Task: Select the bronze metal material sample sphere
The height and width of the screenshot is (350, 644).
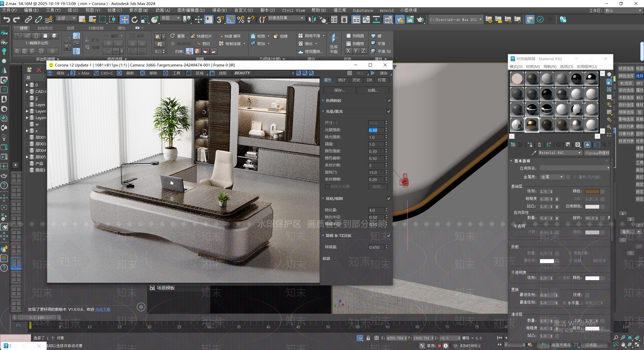Action: pos(532,125)
